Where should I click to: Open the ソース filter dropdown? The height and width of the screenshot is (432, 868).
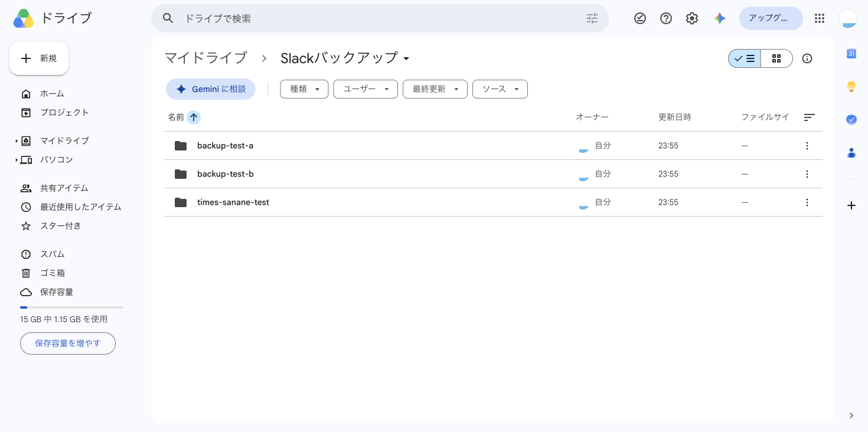pyautogui.click(x=500, y=89)
